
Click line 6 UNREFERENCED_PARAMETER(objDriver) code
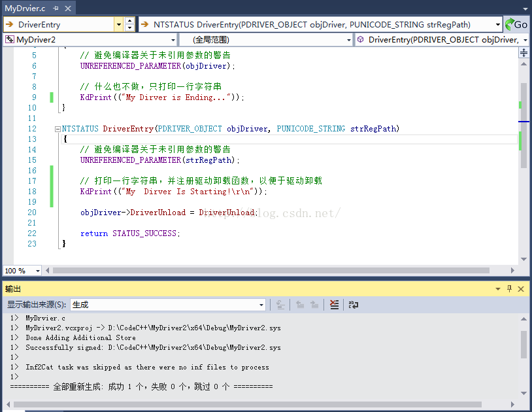[158, 66]
